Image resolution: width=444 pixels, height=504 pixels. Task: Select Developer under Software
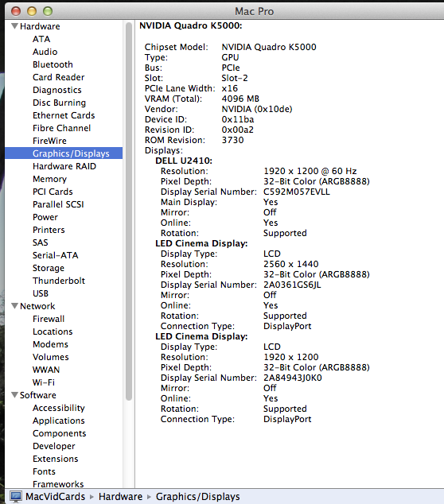tap(54, 446)
